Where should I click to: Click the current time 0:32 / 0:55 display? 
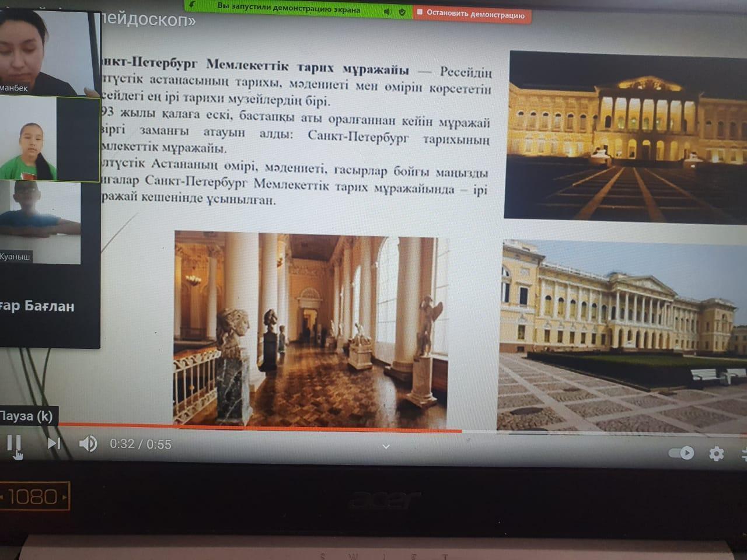[x=141, y=444]
